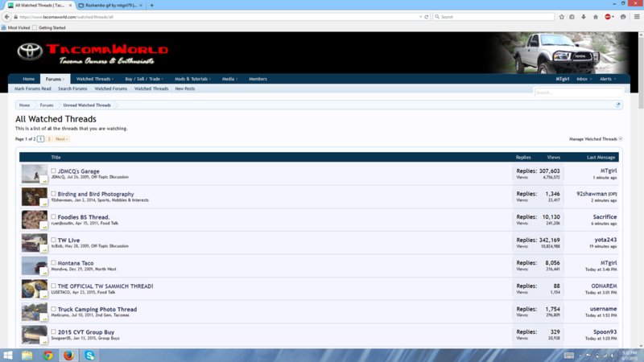Viewport: 644px width, 362px height.
Task: Switch to Firefox in taskbar
Action: (68, 355)
